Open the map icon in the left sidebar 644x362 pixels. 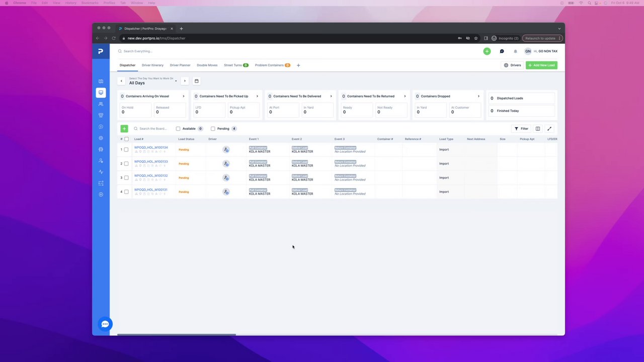coord(101,81)
